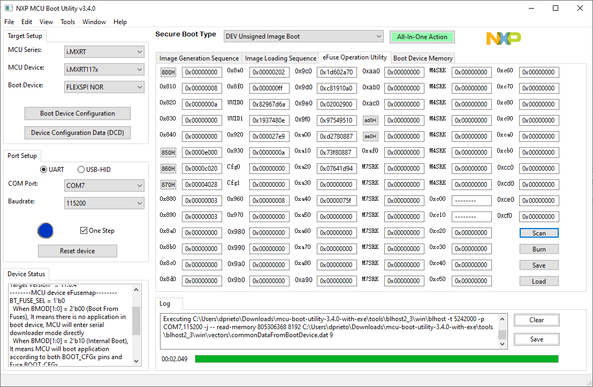
Task: Switch to Image Generation Sequence tab
Action: pos(199,58)
